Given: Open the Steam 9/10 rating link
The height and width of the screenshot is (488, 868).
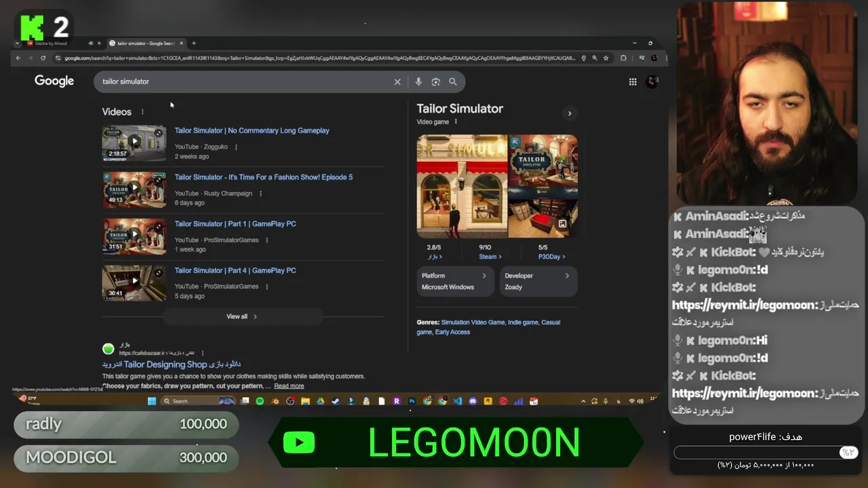Looking at the screenshot, I should (490, 257).
